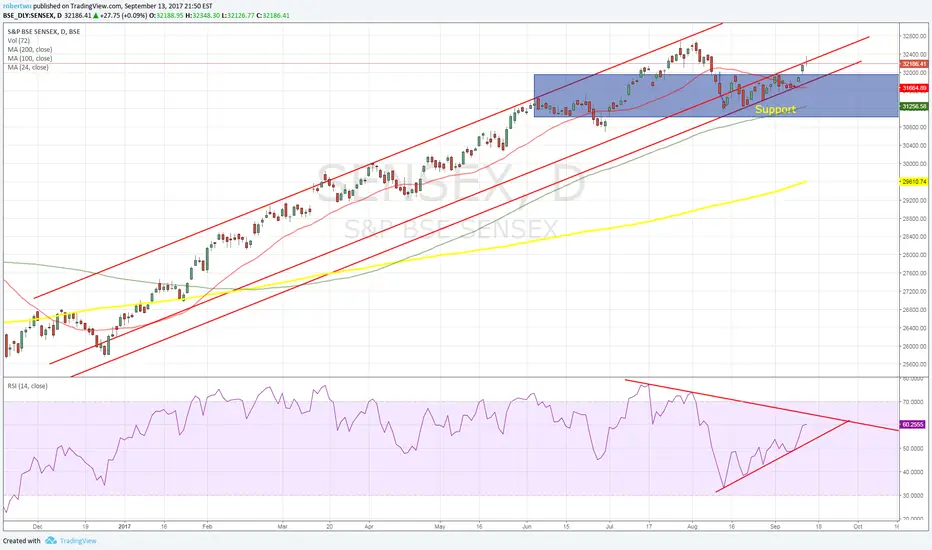Click the Oct date label on time axis
Viewport: 932px width, 550px height.
coord(858,526)
